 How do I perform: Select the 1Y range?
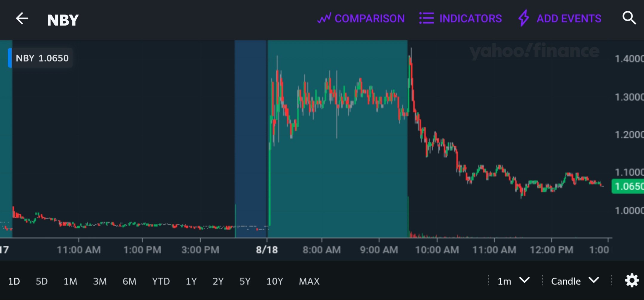pos(191,281)
